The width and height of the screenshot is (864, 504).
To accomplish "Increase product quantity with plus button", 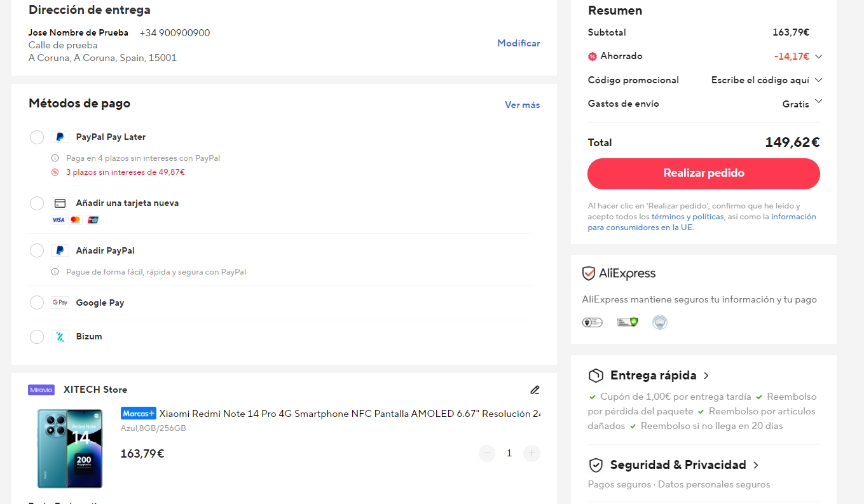I will (531, 453).
